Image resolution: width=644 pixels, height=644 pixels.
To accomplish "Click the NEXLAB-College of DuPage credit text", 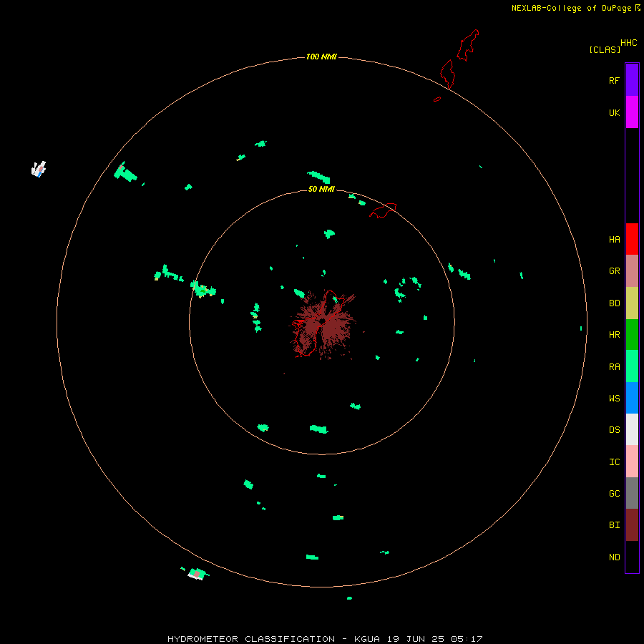I will pyautogui.click(x=571, y=8).
